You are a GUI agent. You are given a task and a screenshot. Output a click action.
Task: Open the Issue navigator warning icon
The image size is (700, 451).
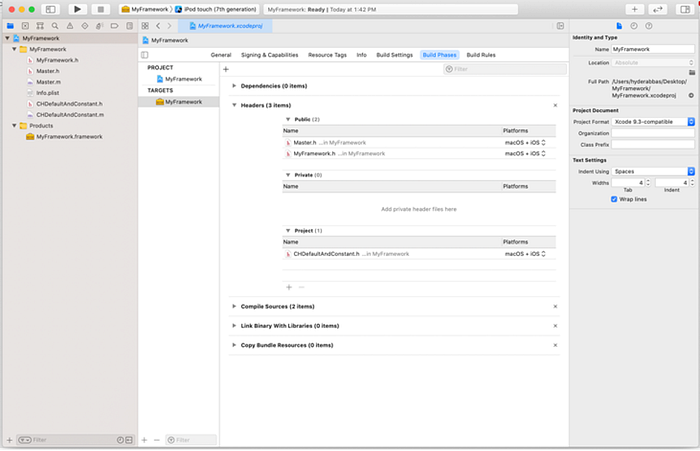tap(70, 26)
